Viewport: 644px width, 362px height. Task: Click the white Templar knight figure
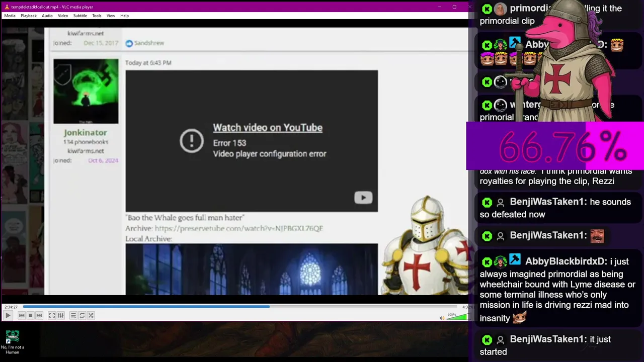tap(428, 245)
